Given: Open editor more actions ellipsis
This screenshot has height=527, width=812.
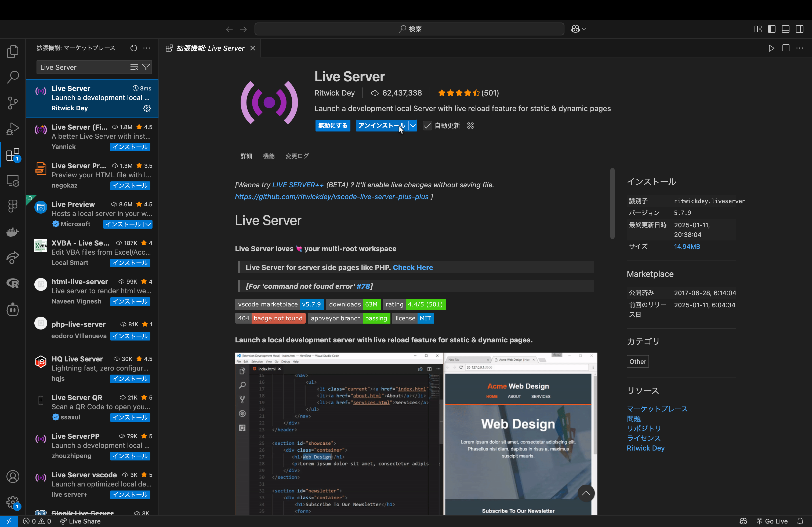Looking at the screenshot, I should (x=799, y=48).
